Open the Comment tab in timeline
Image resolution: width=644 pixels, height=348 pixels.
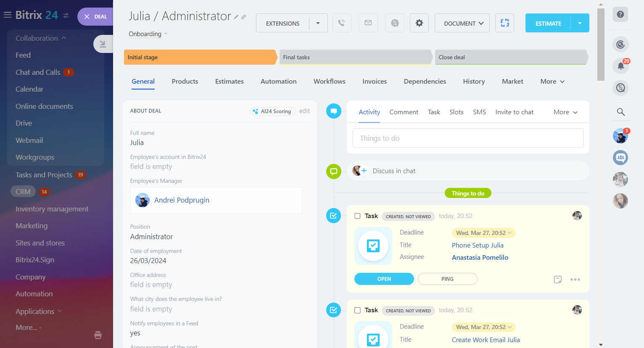(404, 112)
